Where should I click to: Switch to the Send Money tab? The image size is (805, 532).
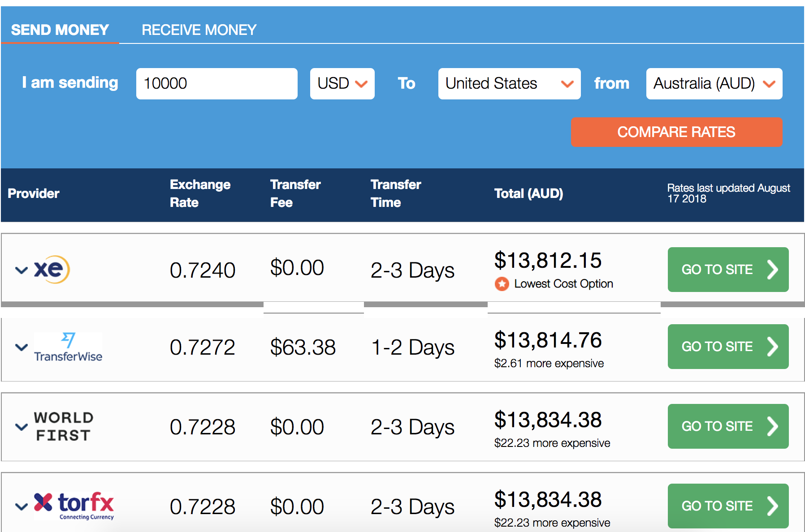60,30
